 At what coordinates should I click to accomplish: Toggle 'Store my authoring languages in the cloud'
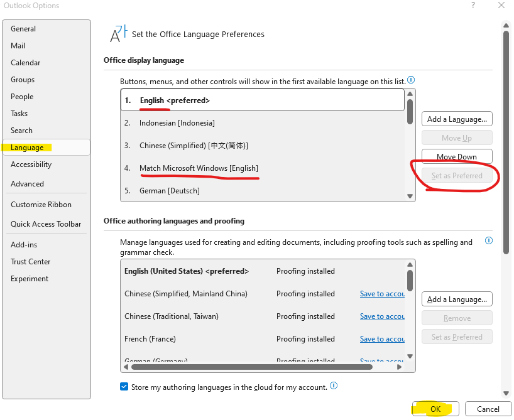click(x=124, y=387)
